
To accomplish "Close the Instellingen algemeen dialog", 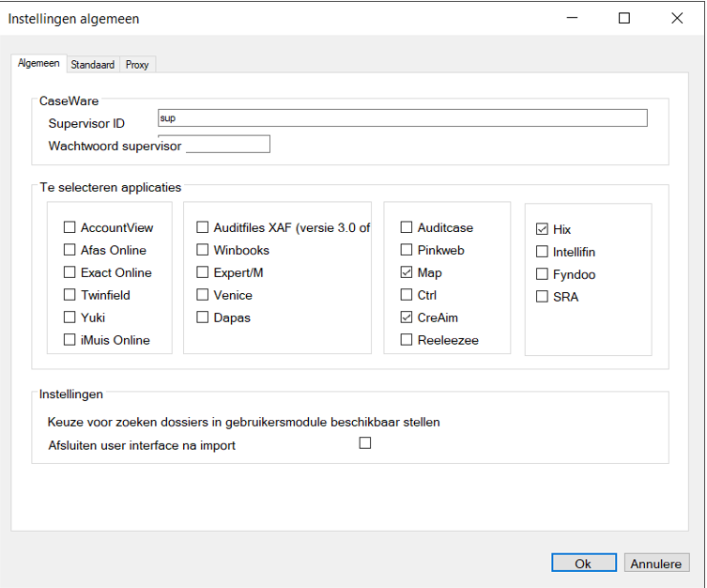I will coord(677,18).
